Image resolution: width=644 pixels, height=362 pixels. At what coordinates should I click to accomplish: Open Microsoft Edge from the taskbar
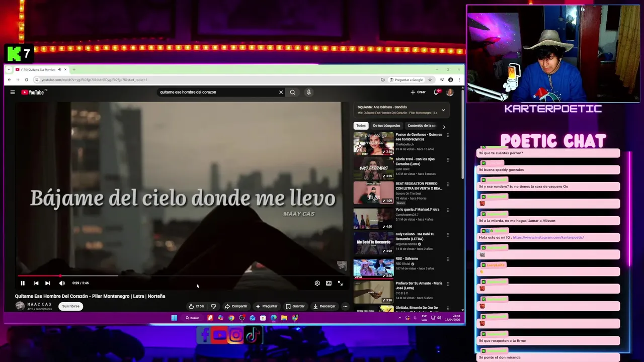click(274, 318)
